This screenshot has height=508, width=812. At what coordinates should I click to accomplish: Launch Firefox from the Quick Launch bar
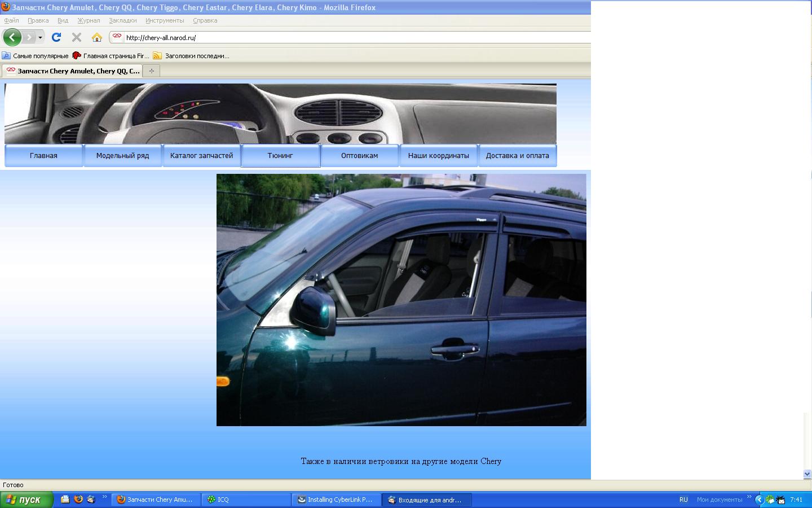[78, 500]
